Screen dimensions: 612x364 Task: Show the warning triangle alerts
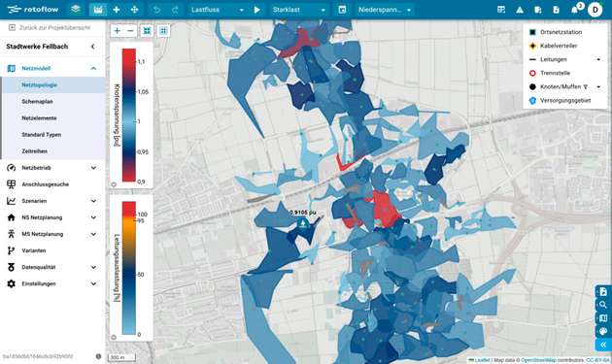[x=520, y=10]
